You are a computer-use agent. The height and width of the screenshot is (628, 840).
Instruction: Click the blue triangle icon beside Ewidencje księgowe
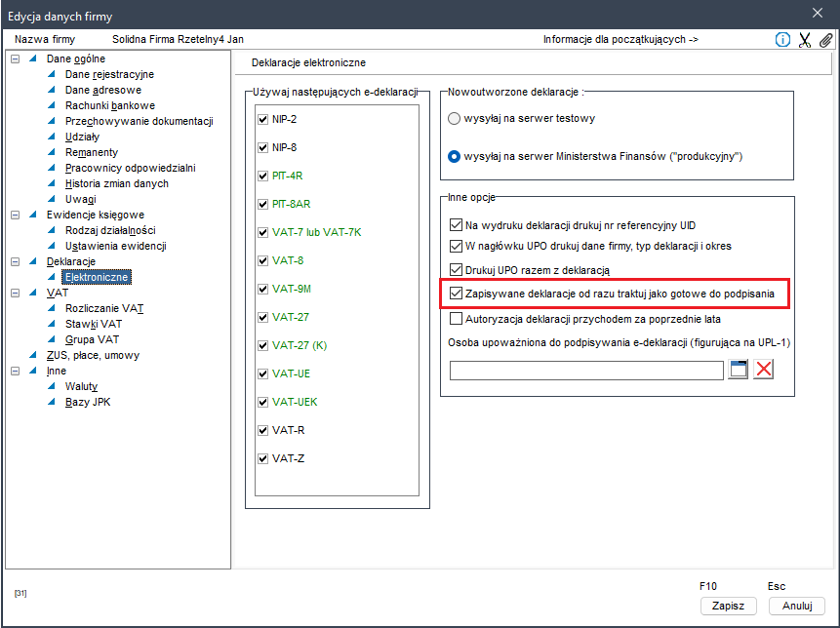(x=33, y=215)
